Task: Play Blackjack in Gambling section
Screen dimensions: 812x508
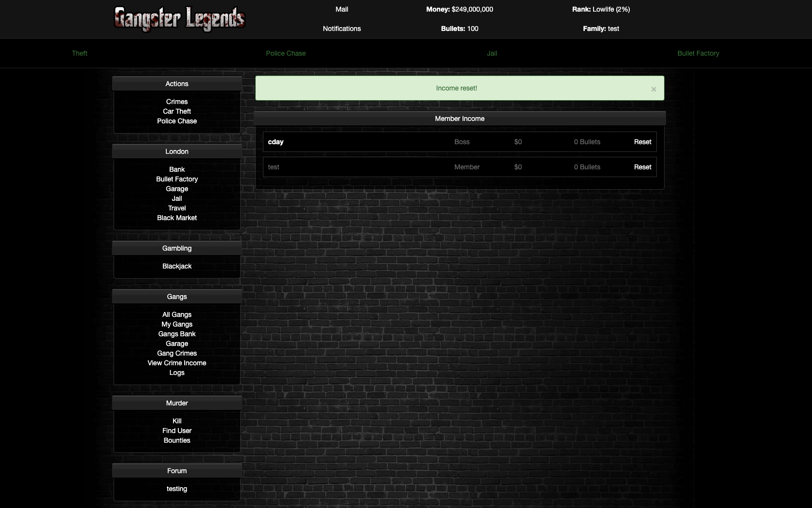Action: point(177,266)
